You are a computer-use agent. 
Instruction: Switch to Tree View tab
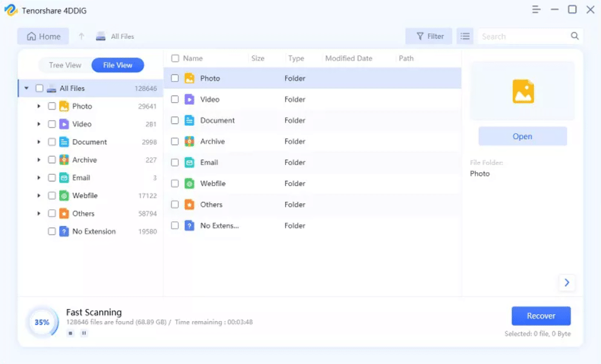coord(65,65)
